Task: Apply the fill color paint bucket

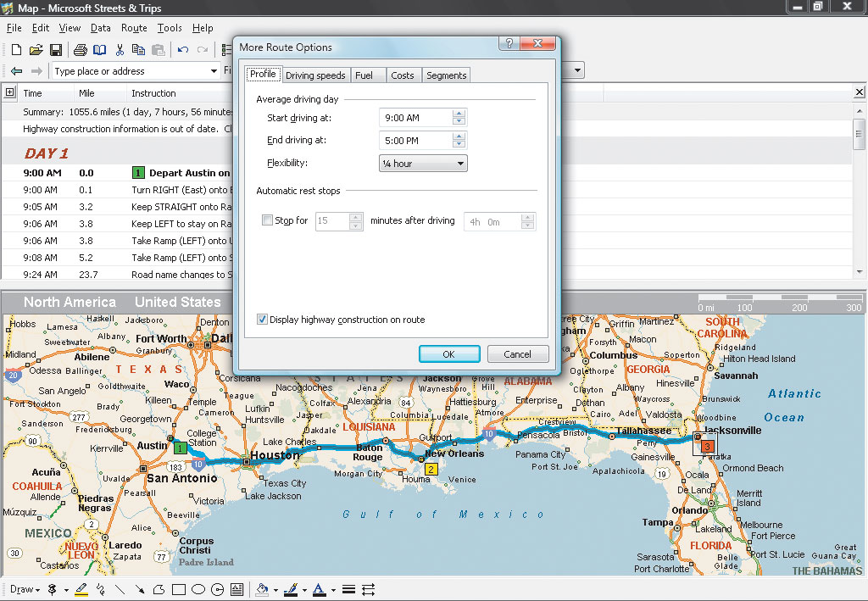Action: (x=263, y=589)
